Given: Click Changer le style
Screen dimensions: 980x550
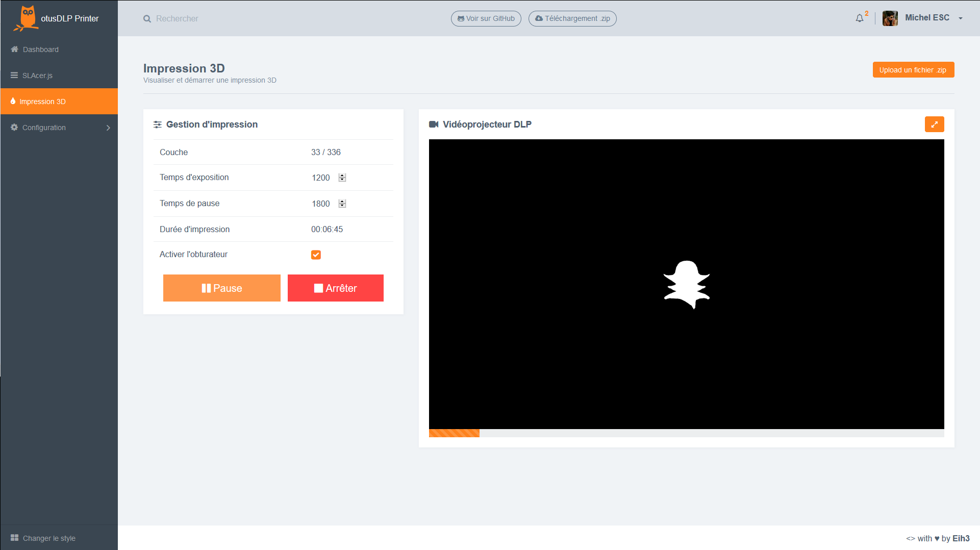Looking at the screenshot, I should [49, 538].
